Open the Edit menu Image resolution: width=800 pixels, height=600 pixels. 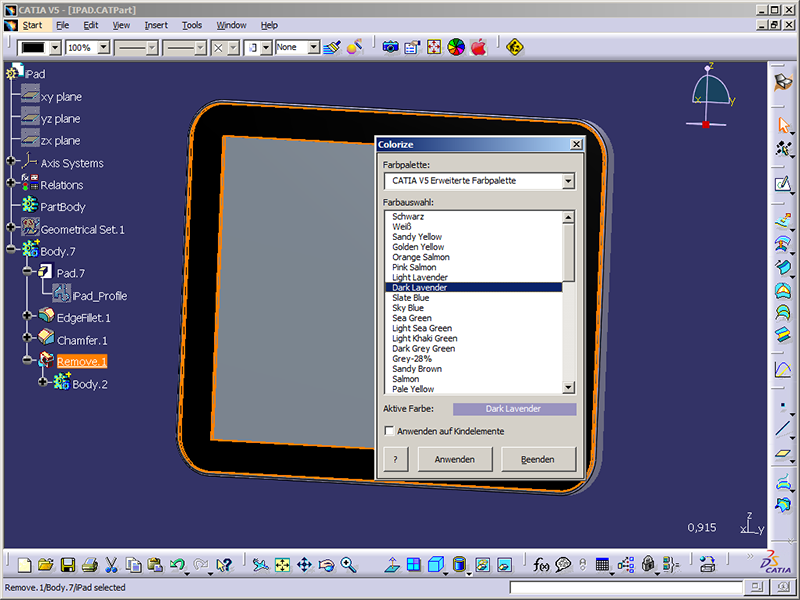(91, 25)
